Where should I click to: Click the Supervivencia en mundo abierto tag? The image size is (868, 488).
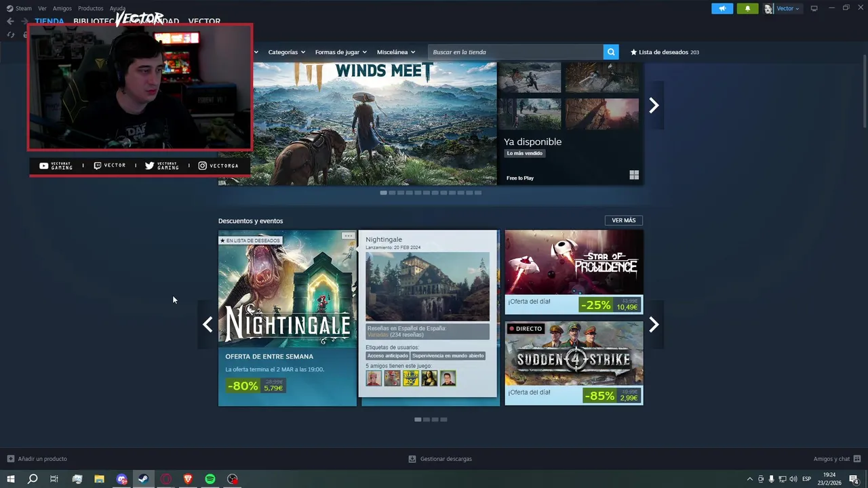click(448, 356)
